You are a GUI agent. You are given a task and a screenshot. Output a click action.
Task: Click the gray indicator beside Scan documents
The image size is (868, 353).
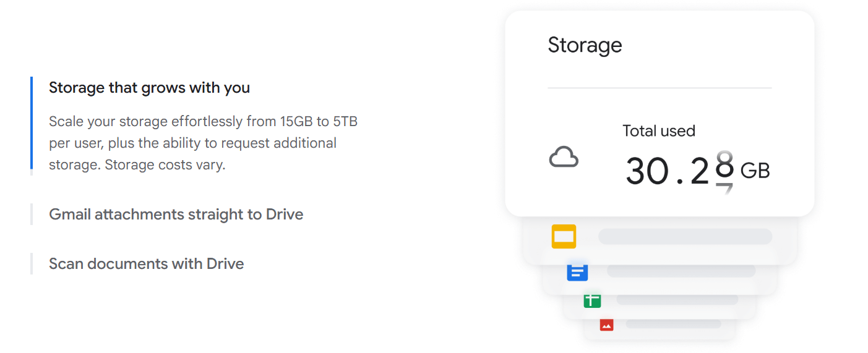coord(32,263)
